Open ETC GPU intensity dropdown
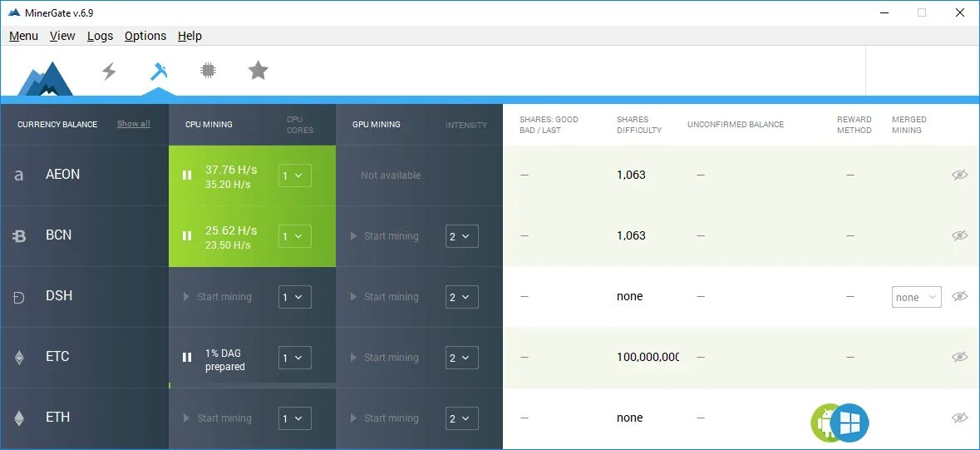 click(x=462, y=358)
